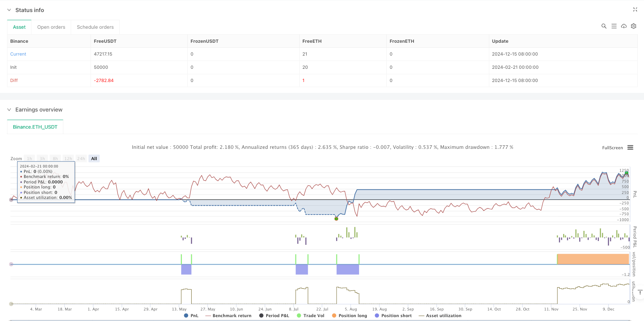
Task: Select the Binance.ETH_USDT tab
Action: point(35,127)
